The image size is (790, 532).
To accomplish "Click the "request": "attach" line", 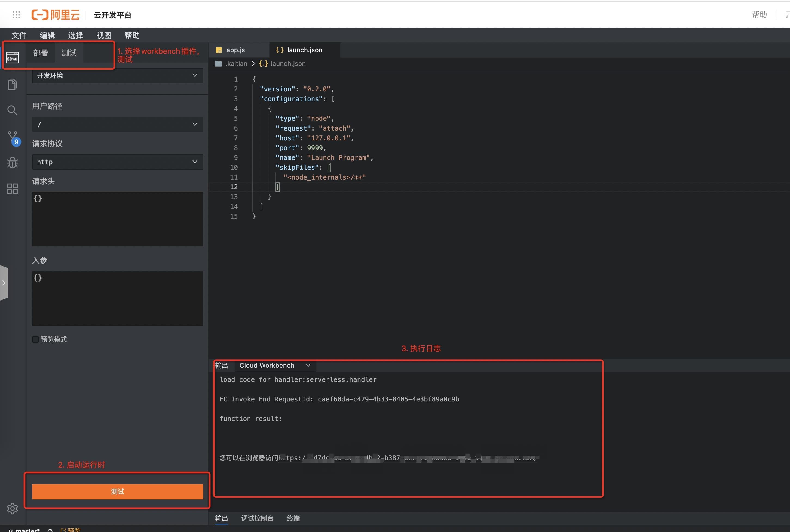I will pyautogui.click(x=315, y=128).
